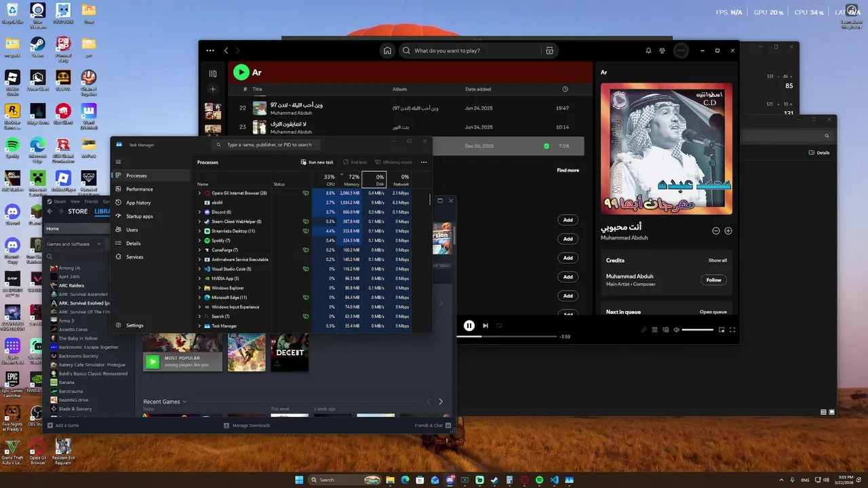Select ARC Raiders in Steam library
This screenshot has height=488, width=868.
(x=71, y=285)
